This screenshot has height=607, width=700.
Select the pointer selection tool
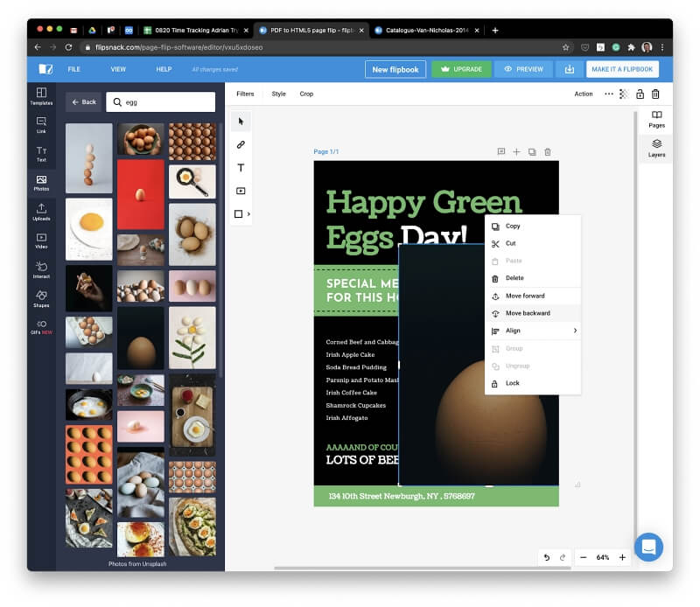pyautogui.click(x=241, y=122)
